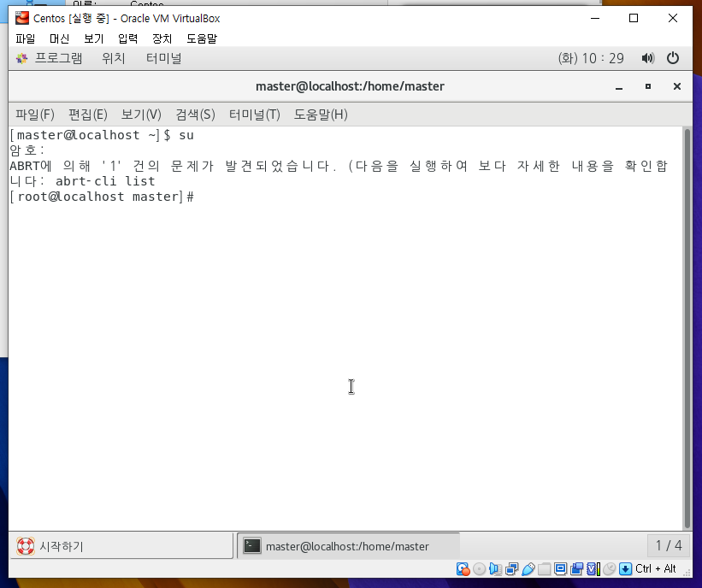Open the audio status indicator
The height and width of the screenshot is (588, 702).
[x=495, y=568]
